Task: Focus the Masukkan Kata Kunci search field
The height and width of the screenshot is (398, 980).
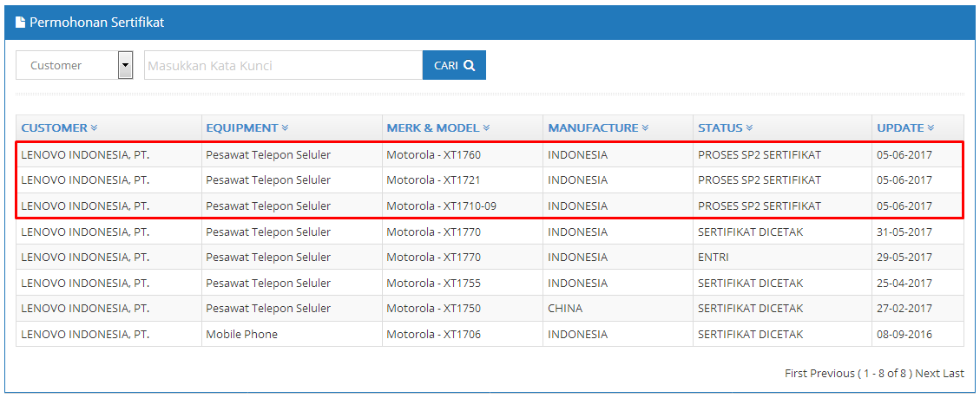Action: point(284,65)
